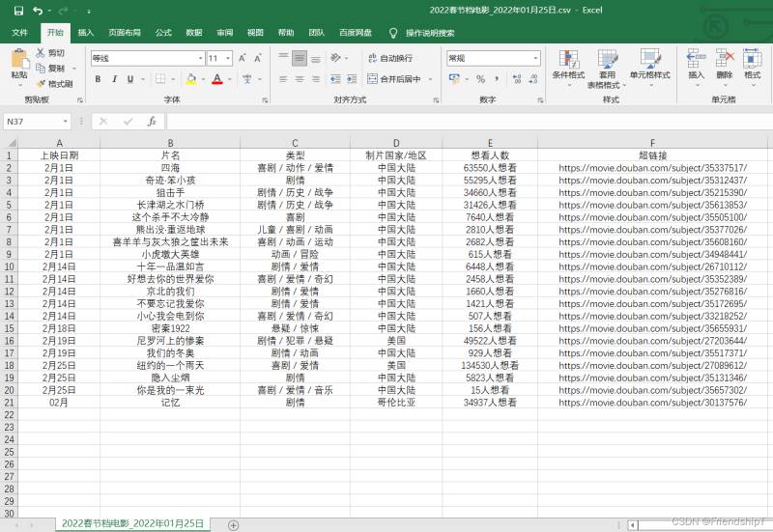Switch to the Review (审阅) tab

(x=225, y=33)
